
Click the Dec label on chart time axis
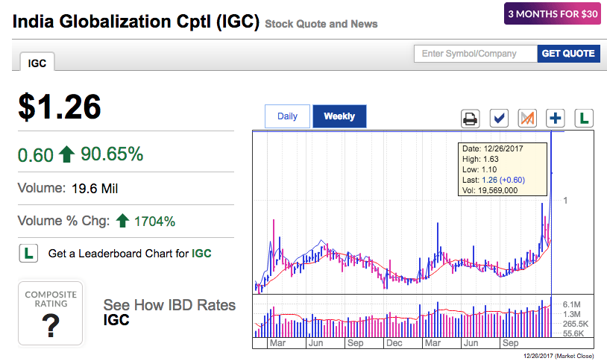(x=394, y=343)
